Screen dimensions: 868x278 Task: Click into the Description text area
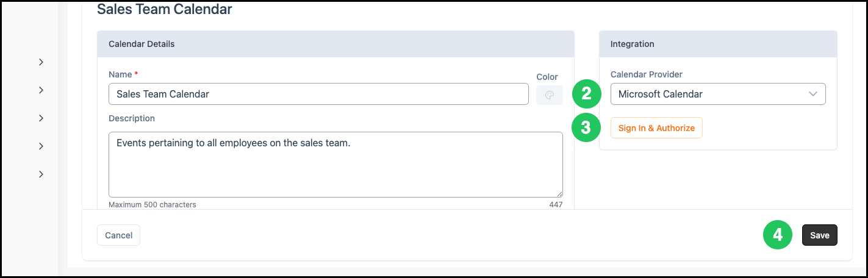(335, 165)
